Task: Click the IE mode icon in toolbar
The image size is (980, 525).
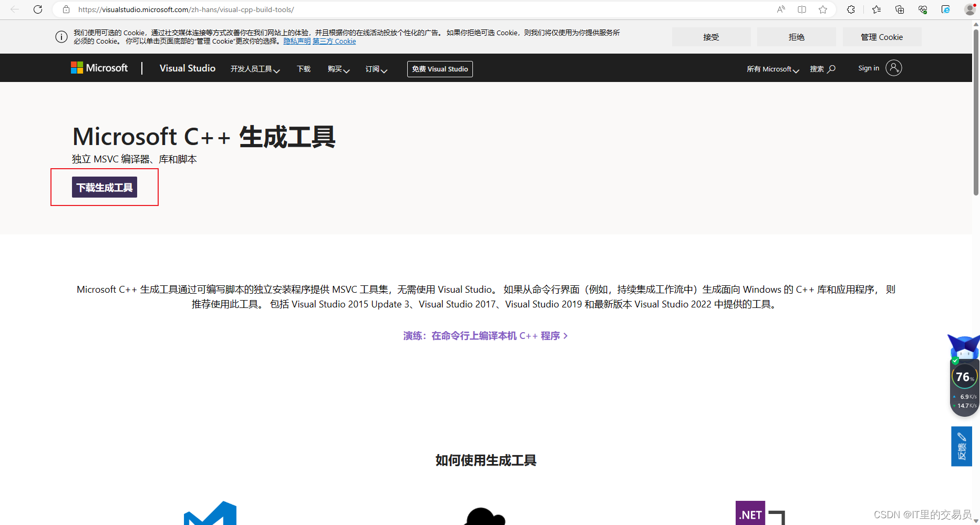Action: [946, 9]
